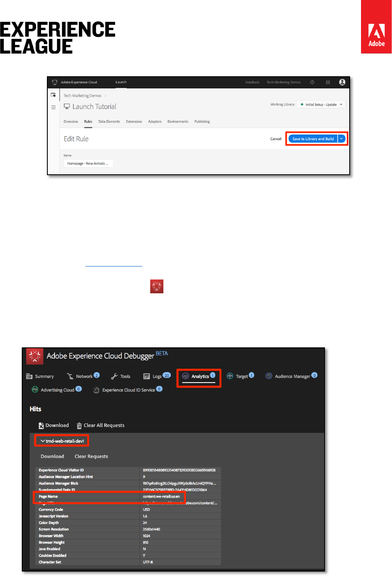This screenshot has height=577, width=392.
Task: Click the Experience League logo
Action: click(57, 38)
